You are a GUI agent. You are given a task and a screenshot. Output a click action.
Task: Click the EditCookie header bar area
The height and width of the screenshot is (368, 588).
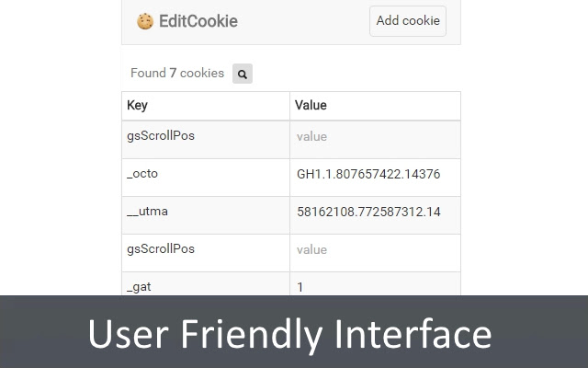[303, 21]
